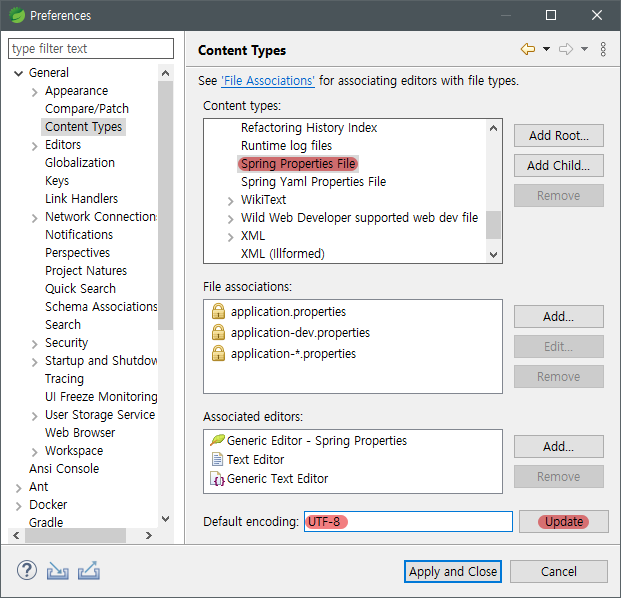Select Spring Properties File content type
Screen dimensions: 621x598
click(298, 164)
